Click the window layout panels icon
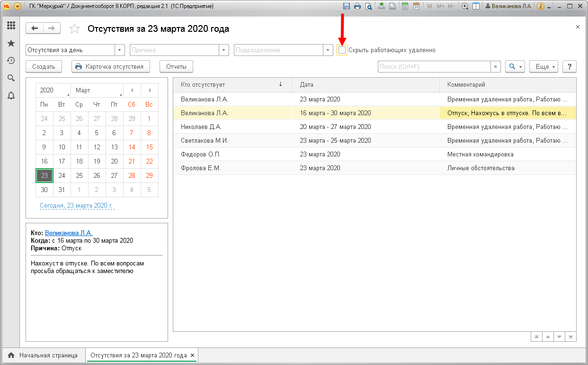The image size is (588, 365). point(476,6)
